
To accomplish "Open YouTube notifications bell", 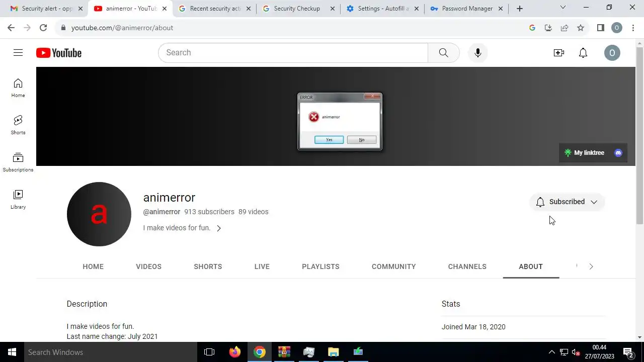I will pos(583,53).
